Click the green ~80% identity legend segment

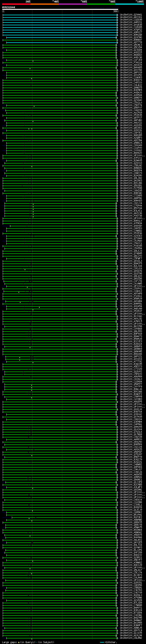point(101,4)
